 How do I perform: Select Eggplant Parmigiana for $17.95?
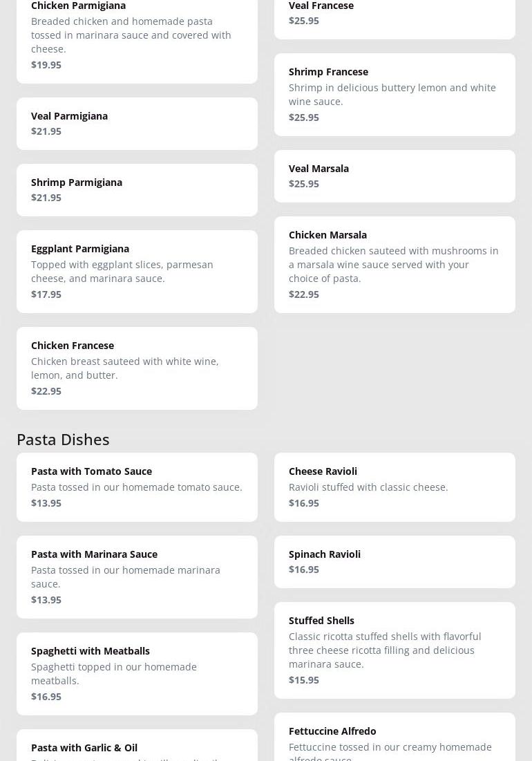(137, 272)
